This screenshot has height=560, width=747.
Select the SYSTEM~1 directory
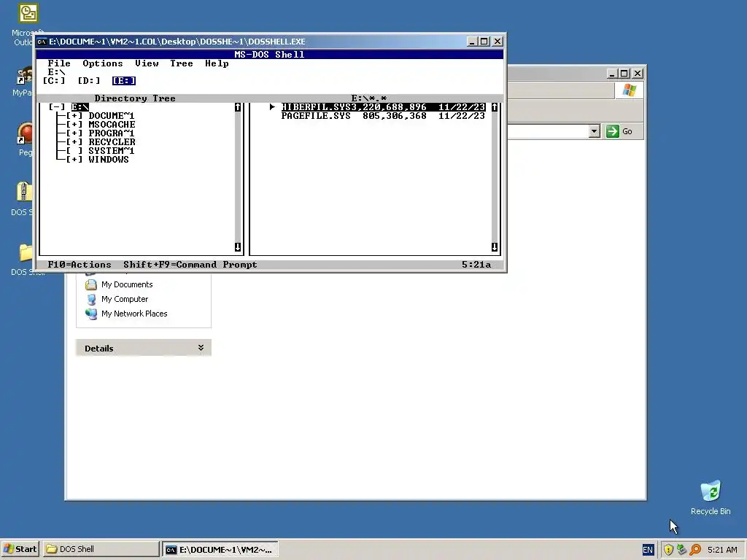[x=112, y=151]
